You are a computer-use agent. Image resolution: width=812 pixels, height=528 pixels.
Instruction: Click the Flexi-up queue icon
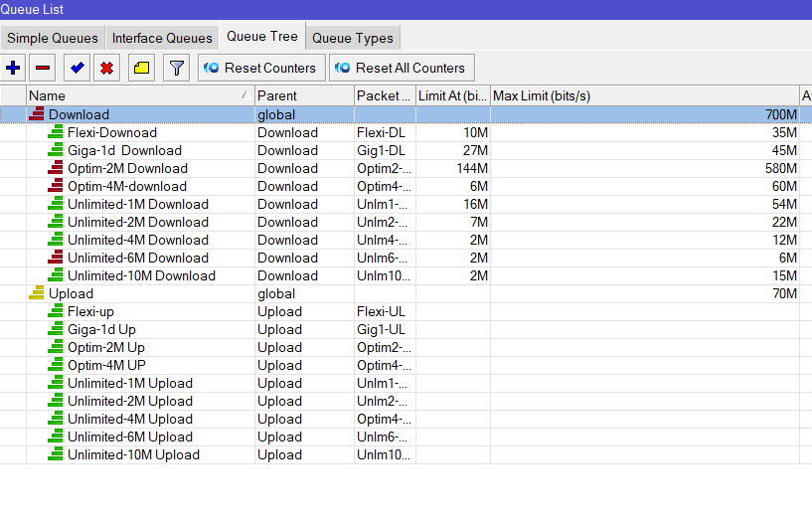tap(56, 311)
